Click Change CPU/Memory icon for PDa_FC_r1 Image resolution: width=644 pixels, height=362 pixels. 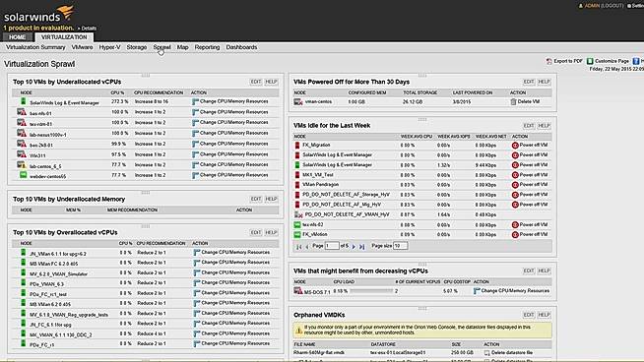click(x=197, y=344)
